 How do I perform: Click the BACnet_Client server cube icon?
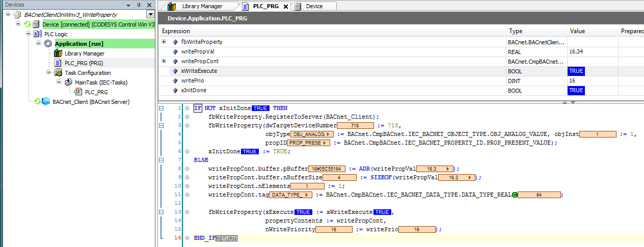tap(46, 102)
